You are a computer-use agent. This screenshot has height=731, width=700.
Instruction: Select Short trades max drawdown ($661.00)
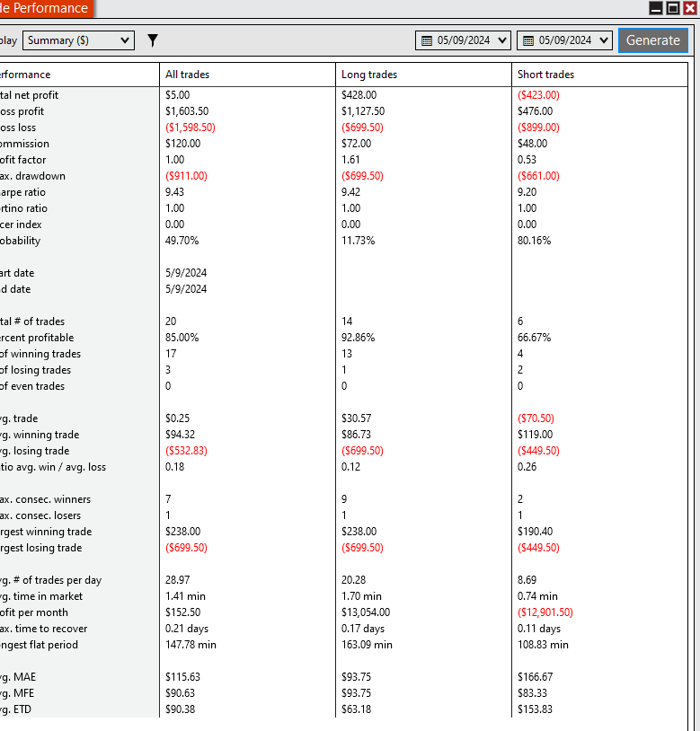click(538, 176)
